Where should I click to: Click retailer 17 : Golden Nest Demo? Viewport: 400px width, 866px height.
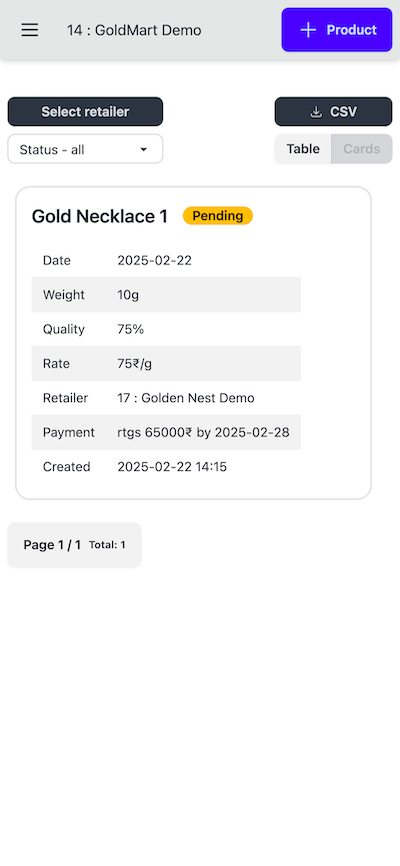[186, 398]
